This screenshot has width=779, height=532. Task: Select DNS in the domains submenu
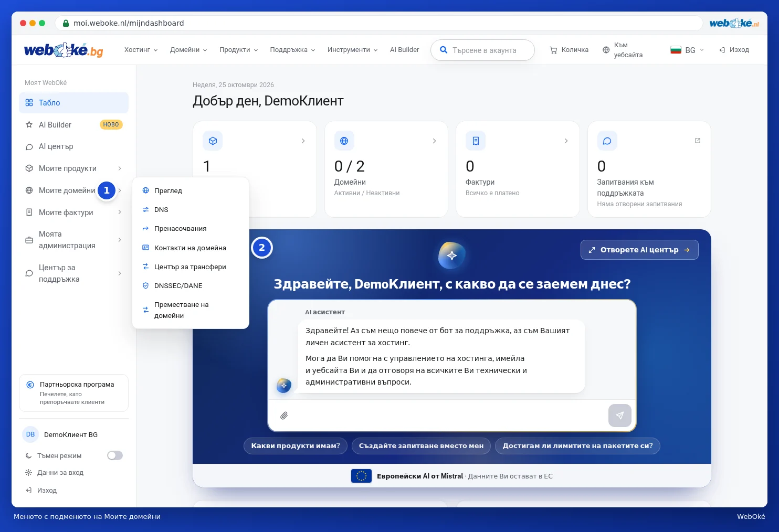coord(191,210)
